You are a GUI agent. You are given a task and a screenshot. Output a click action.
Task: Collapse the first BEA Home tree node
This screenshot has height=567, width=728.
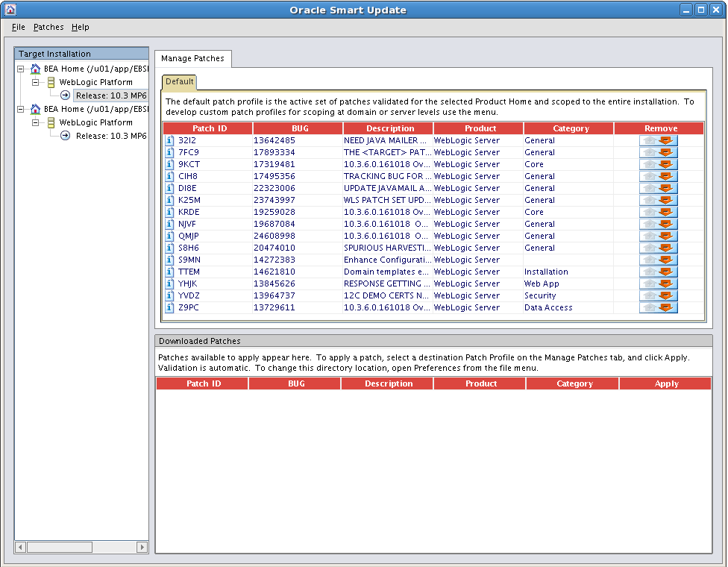[x=20, y=69]
